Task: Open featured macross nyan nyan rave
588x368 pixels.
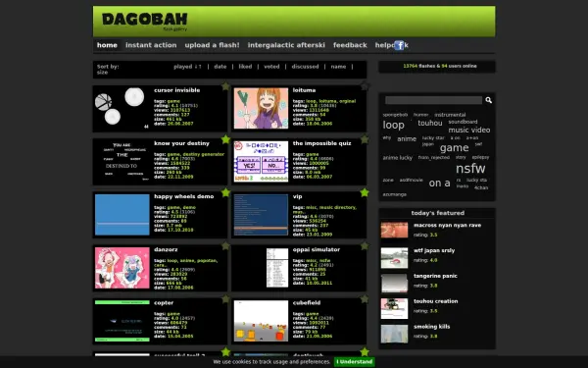Action: (447, 226)
